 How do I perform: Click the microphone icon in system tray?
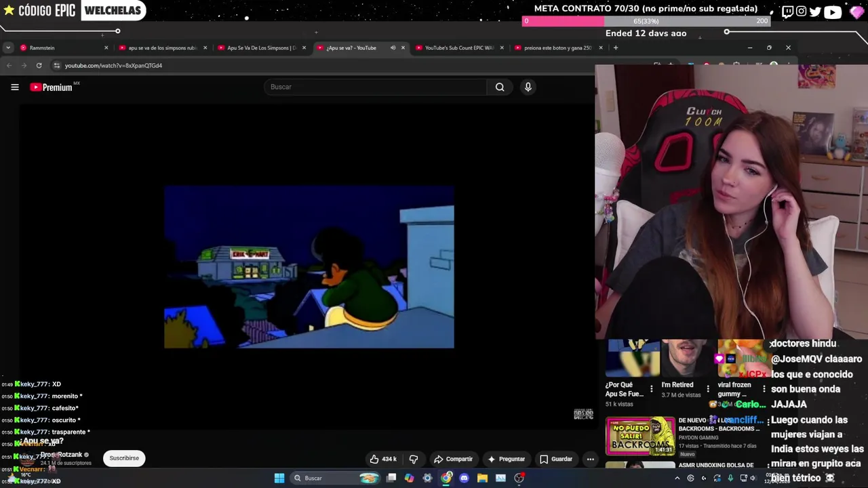(x=730, y=478)
